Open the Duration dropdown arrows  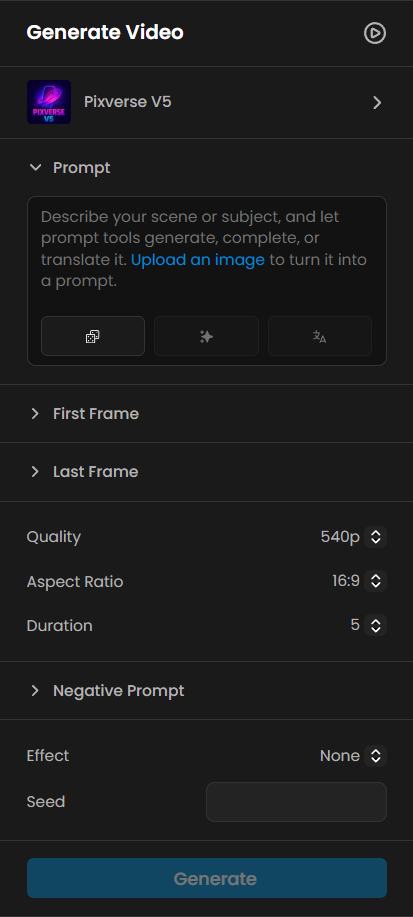click(x=376, y=625)
